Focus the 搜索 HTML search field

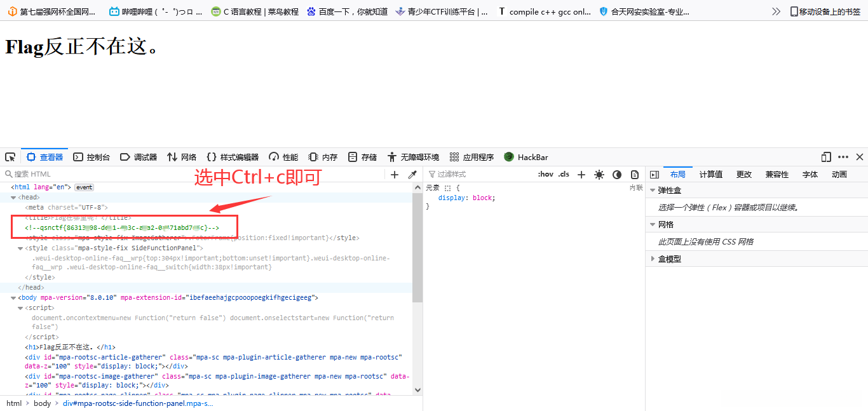tap(194, 175)
